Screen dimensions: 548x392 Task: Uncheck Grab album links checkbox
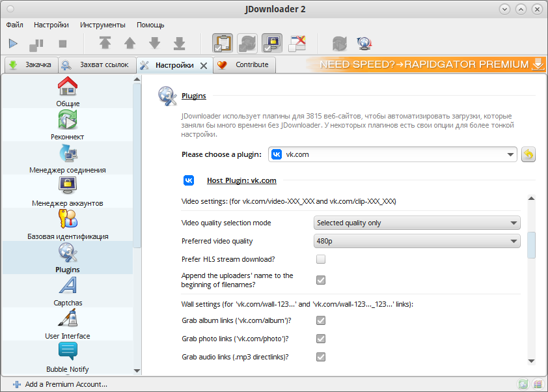(x=321, y=320)
